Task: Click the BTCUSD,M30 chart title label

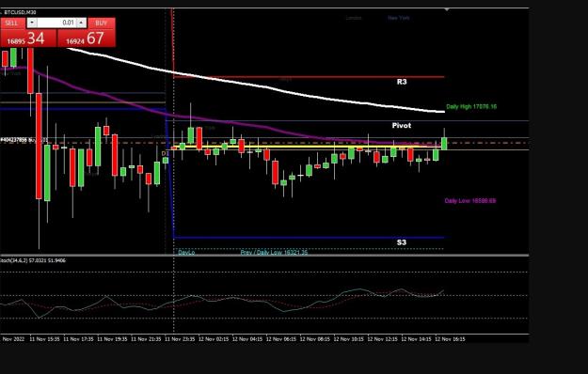Action: (20, 12)
